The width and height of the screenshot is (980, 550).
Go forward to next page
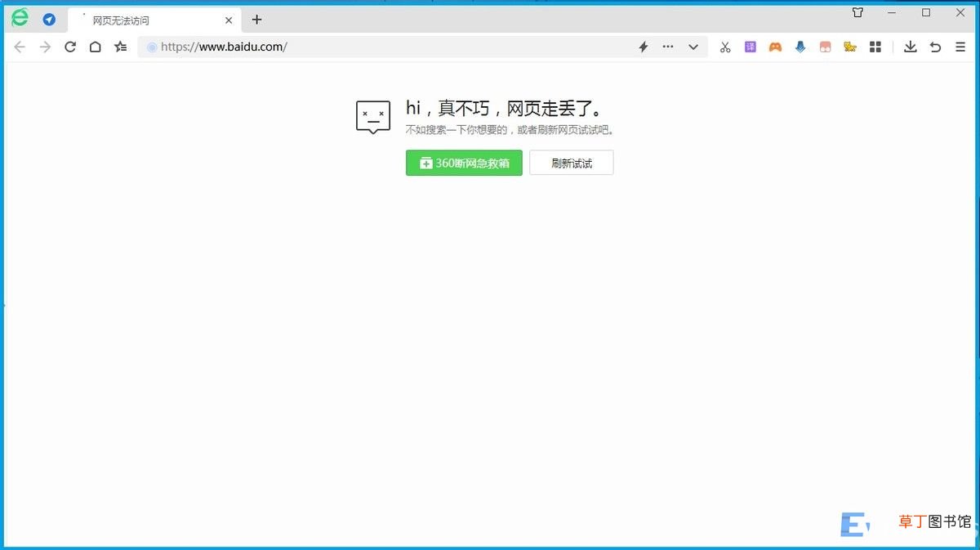click(x=45, y=47)
